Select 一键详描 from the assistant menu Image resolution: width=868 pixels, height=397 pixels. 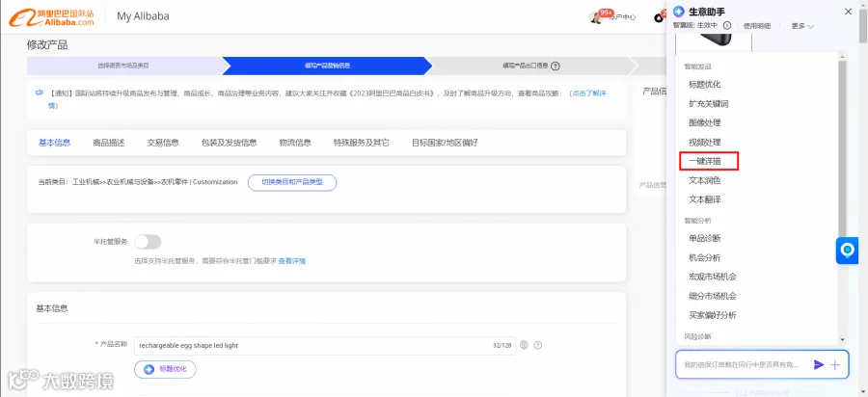point(710,161)
